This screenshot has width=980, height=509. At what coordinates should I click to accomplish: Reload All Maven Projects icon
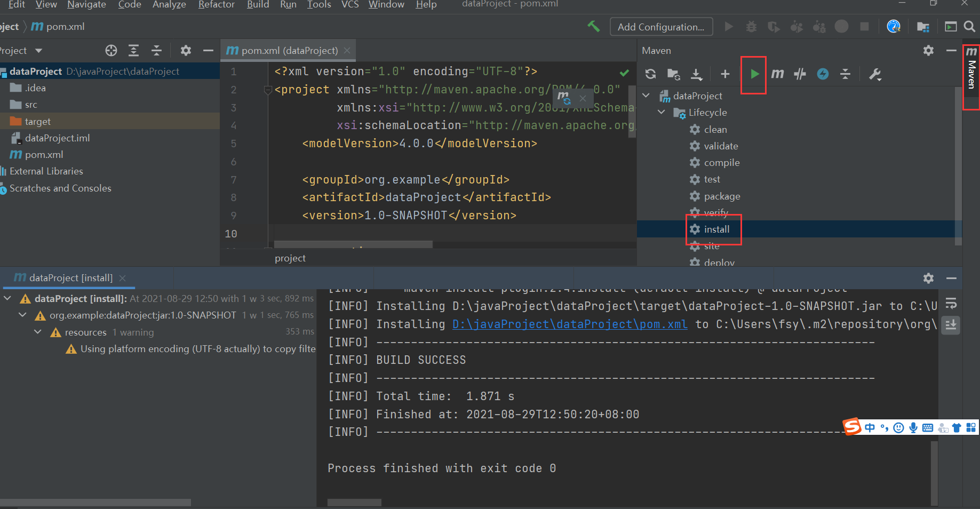(x=650, y=74)
